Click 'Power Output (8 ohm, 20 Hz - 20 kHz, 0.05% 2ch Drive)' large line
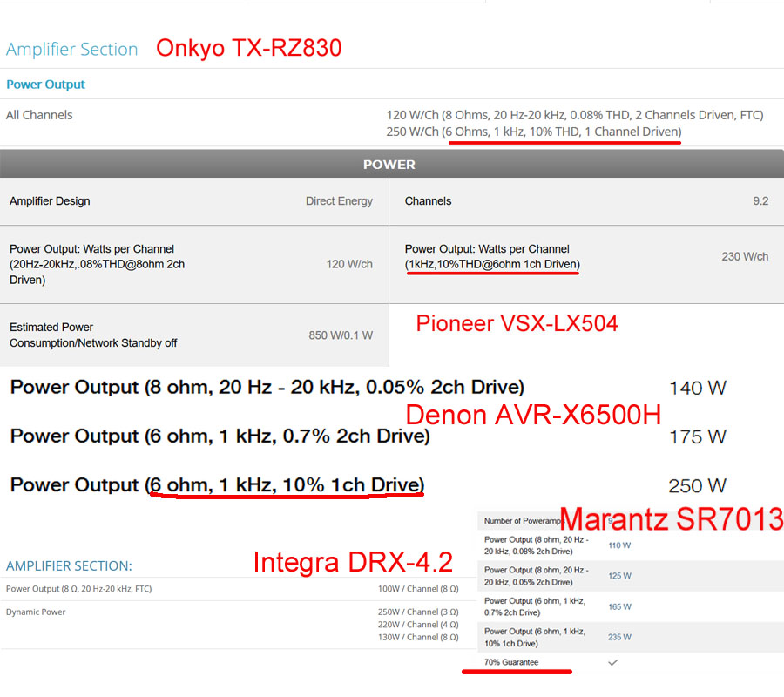Image resolution: width=784 pixels, height=697 pixels. pos(267,388)
